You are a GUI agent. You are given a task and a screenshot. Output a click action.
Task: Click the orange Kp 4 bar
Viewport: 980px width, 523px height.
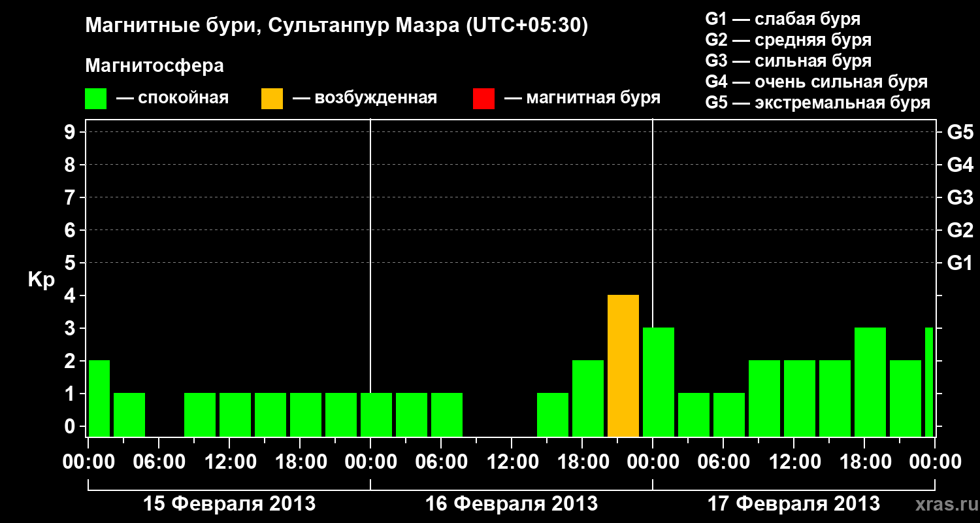(623, 365)
